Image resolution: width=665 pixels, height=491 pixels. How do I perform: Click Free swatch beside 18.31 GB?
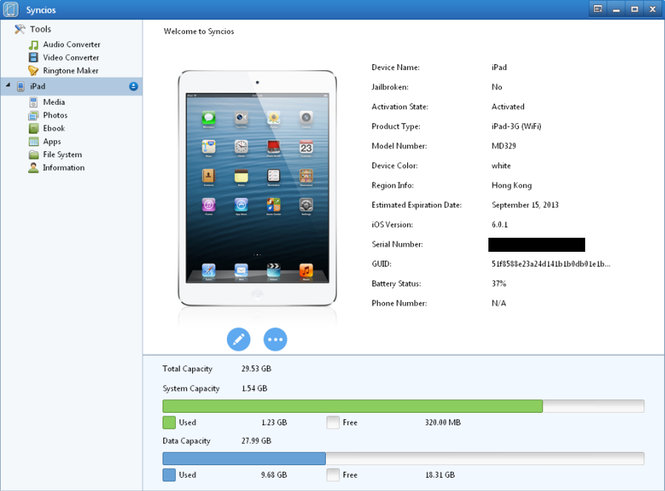click(333, 475)
